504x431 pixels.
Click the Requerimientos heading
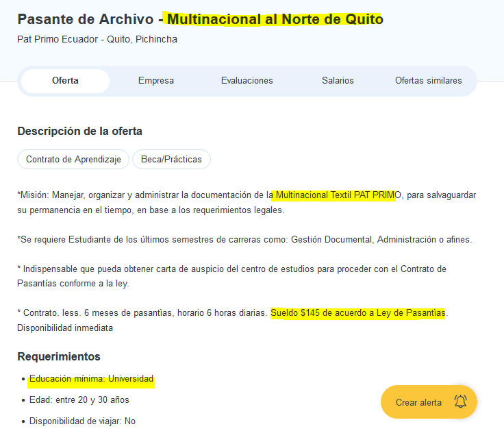[x=59, y=357]
